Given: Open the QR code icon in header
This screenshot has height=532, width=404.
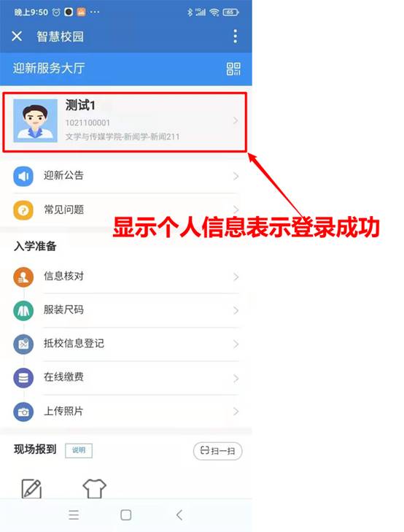Looking at the screenshot, I should [x=233, y=69].
